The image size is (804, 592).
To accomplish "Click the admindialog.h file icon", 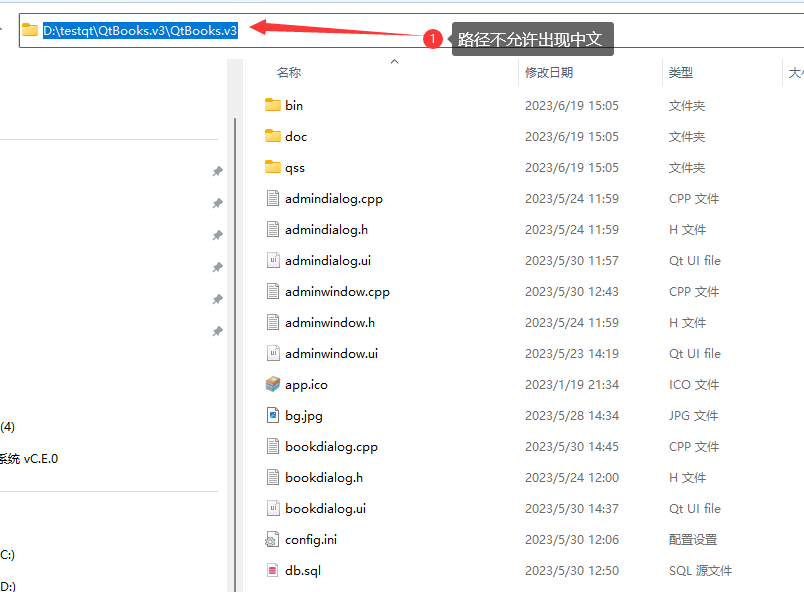I will pyautogui.click(x=273, y=229).
